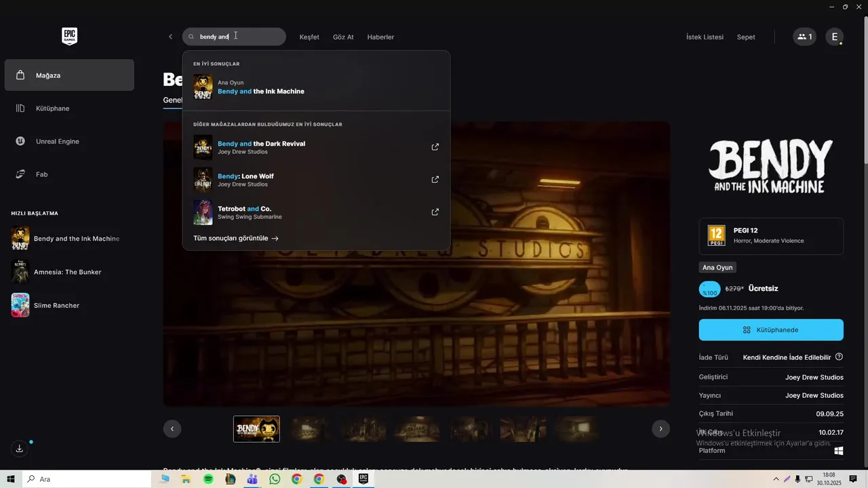Screen dimensions: 868x488
Task: Click the microphone tray icon
Action: 797,479
